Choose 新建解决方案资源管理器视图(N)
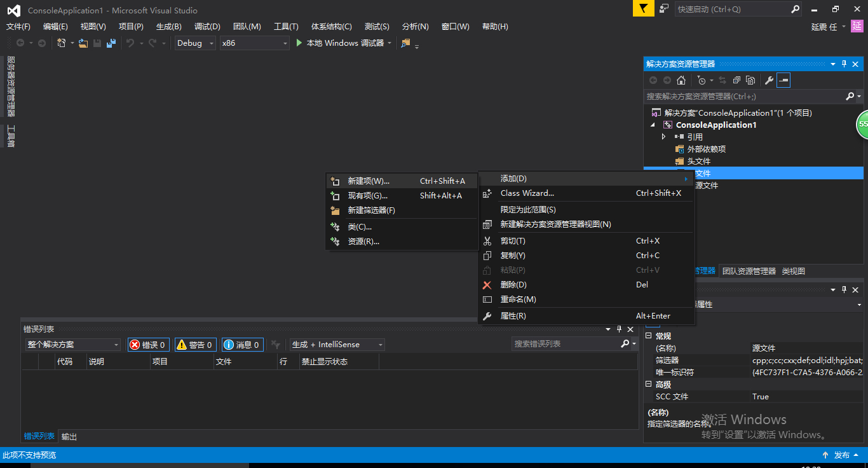This screenshot has width=868, height=468. point(587,224)
